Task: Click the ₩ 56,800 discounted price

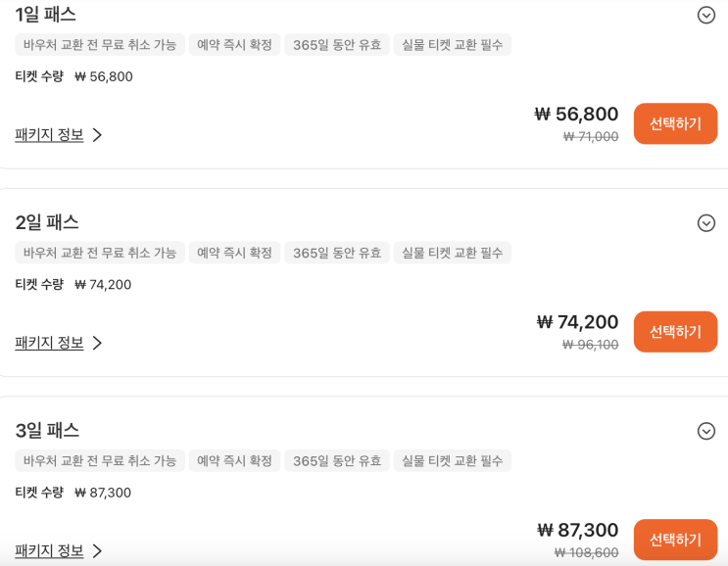Action: tap(576, 114)
